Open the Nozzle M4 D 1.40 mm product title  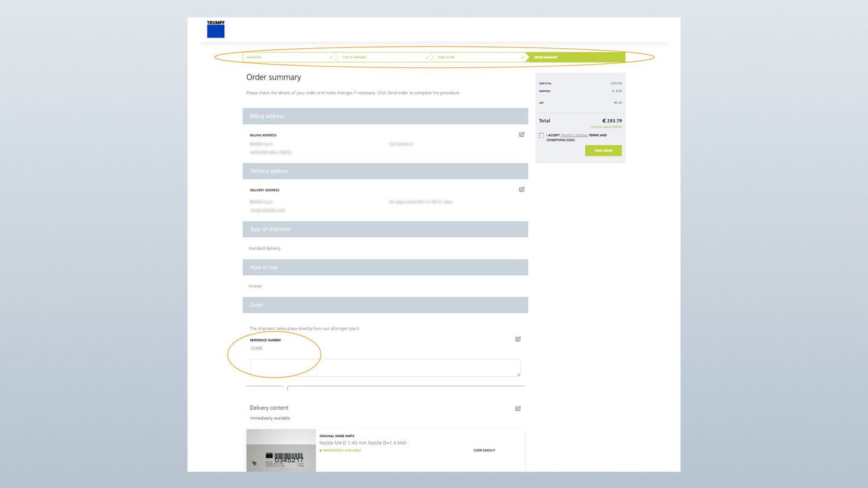click(x=362, y=443)
